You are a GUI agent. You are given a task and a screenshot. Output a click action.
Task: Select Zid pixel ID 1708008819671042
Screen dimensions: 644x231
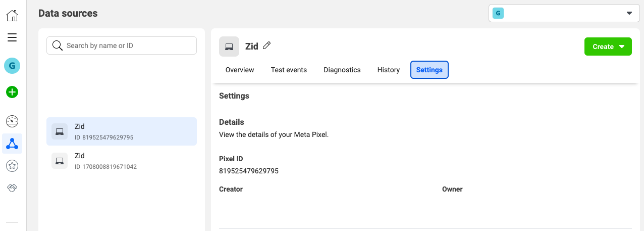coord(122,161)
